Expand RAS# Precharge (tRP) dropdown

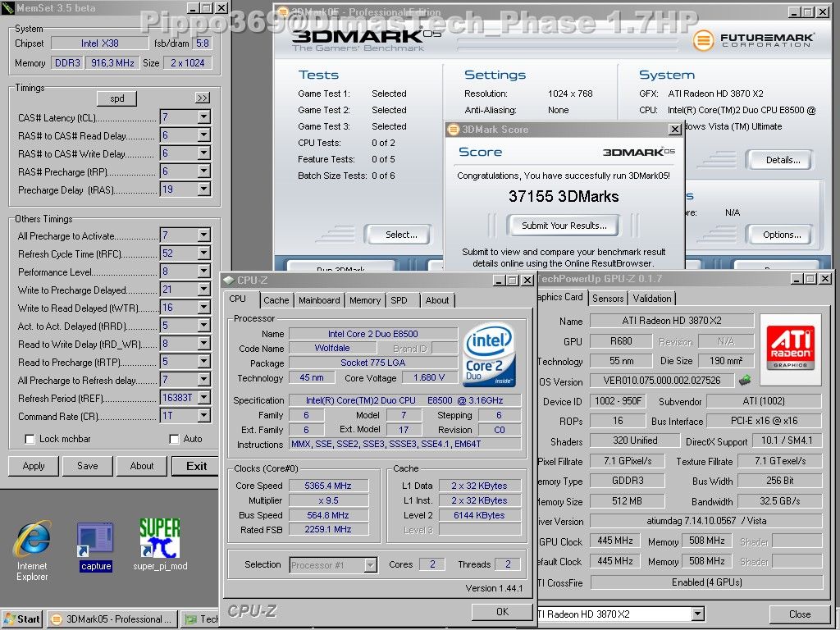203,171
